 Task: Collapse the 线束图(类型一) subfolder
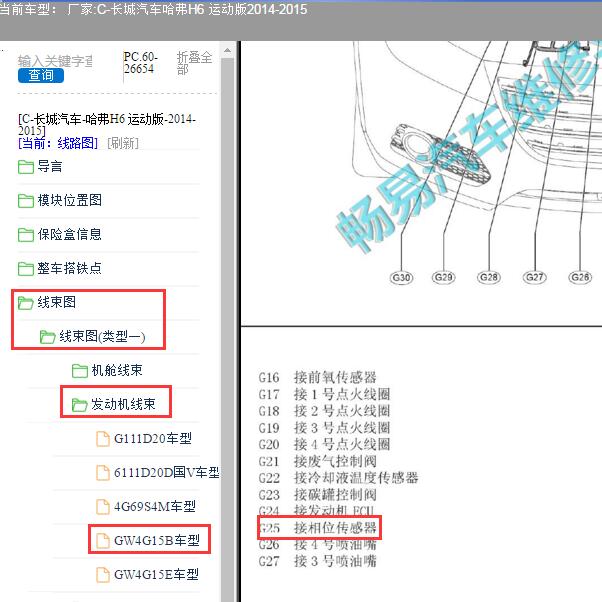tap(102, 336)
